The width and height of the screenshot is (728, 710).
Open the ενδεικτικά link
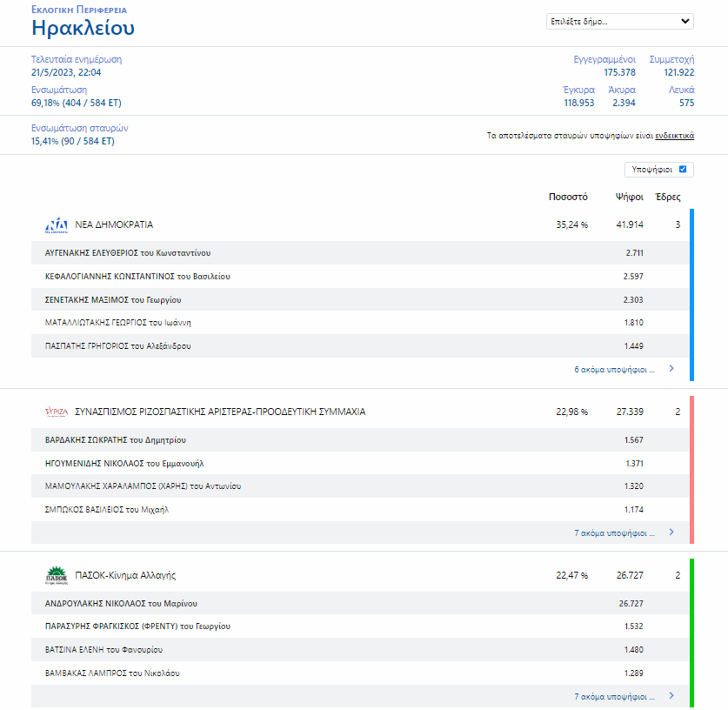(x=674, y=136)
